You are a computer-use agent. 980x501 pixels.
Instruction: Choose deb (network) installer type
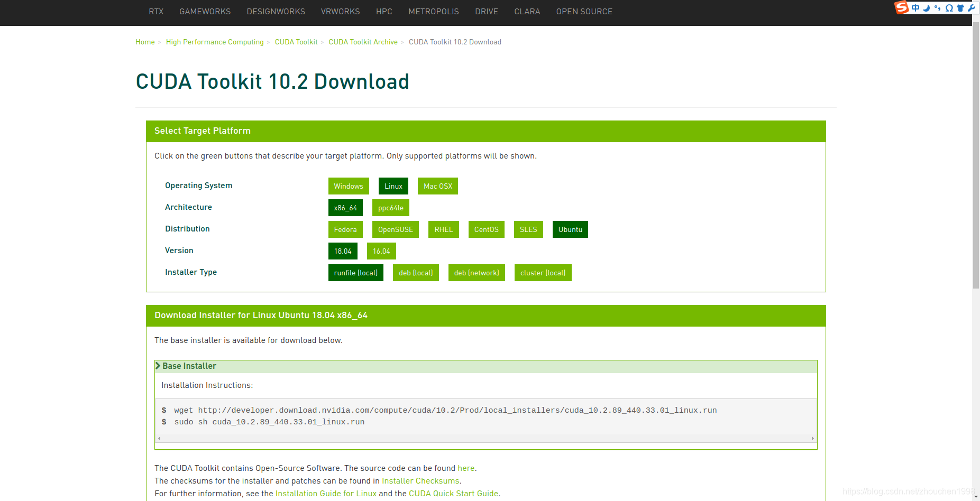(x=477, y=273)
